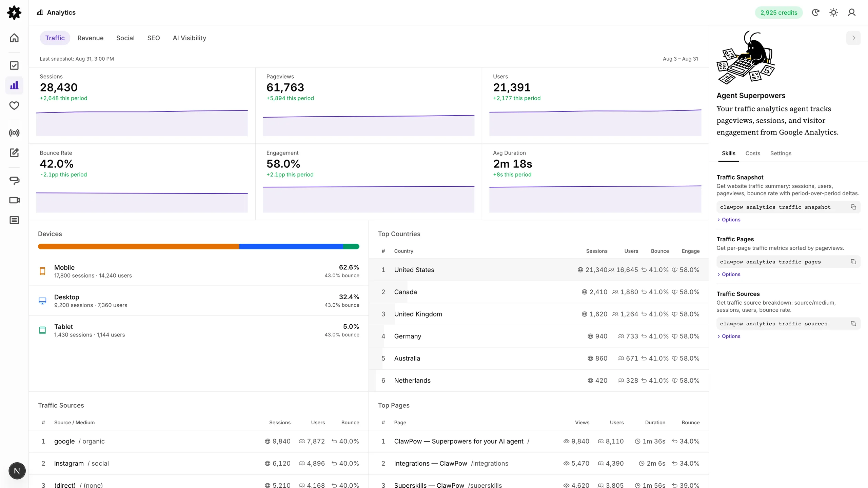Copy the traffic snapshot command
The width and height of the screenshot is (868, 488).
point(853,207)
